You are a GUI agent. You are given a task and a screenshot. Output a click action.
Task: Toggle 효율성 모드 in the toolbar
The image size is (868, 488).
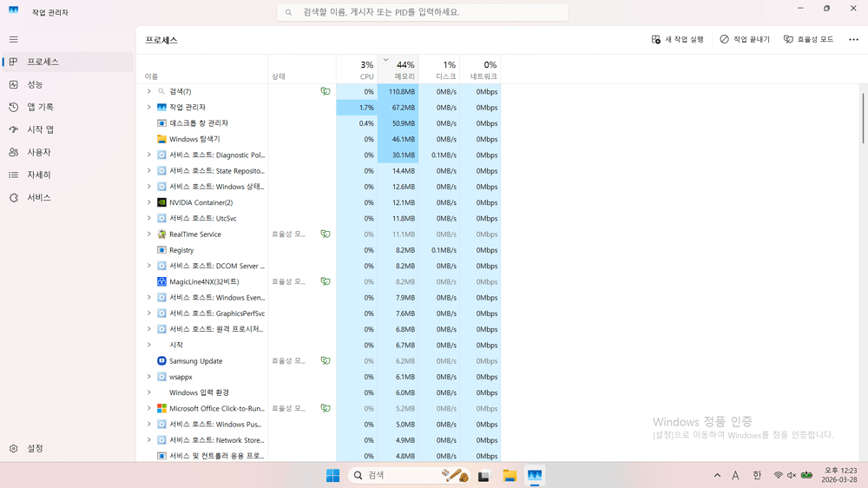click(x=808, y=40)
